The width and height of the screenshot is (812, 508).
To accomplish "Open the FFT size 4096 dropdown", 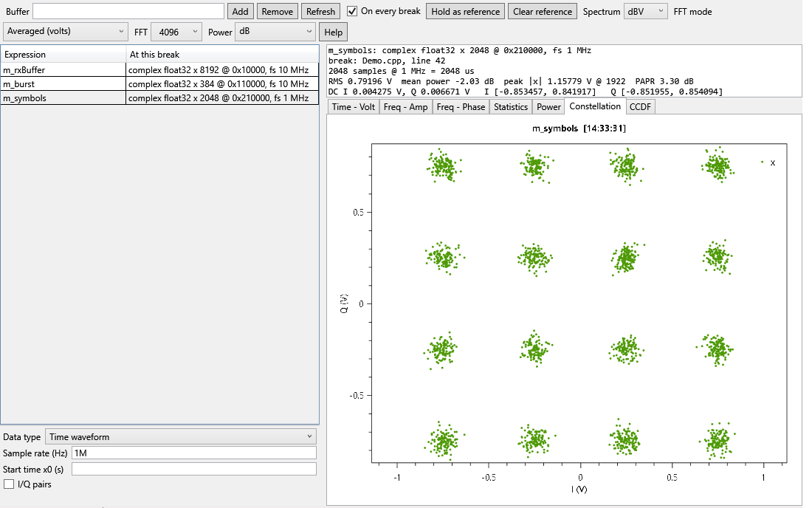I will 176,32.
